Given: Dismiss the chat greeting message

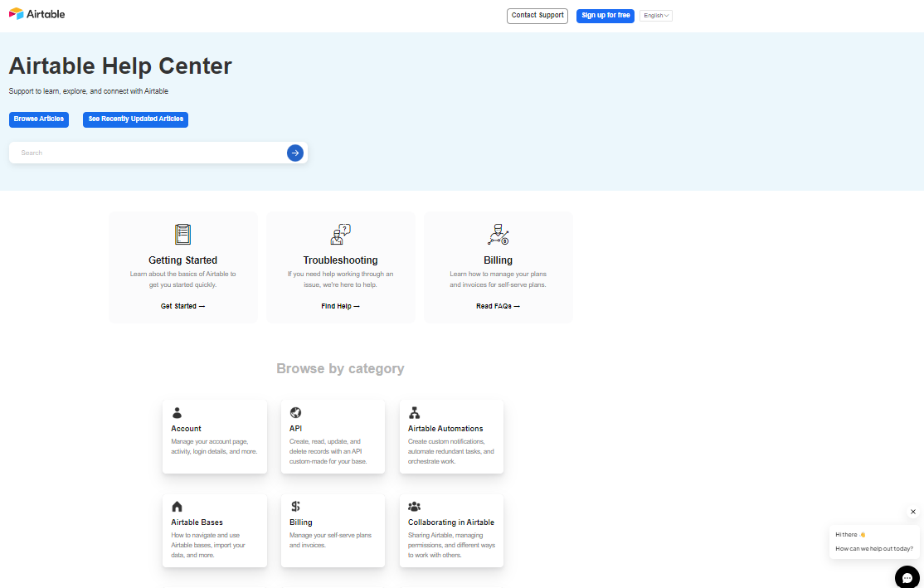Looking at the screenshot, I should click(913, 512).
